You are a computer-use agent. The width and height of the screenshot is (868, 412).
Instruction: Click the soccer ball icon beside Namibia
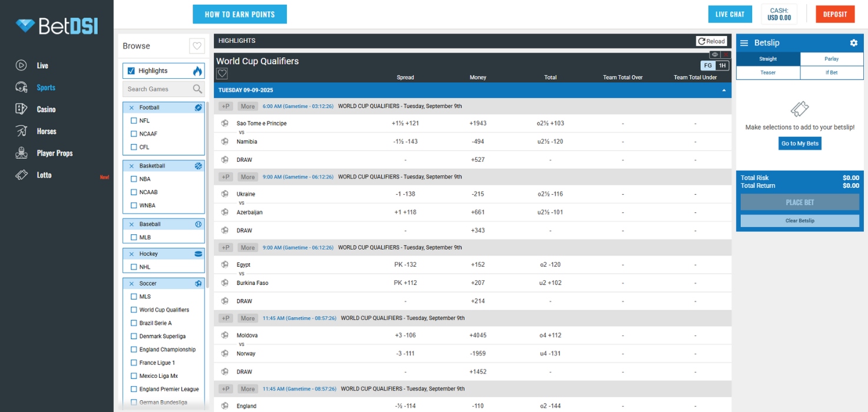coord(224,141)
